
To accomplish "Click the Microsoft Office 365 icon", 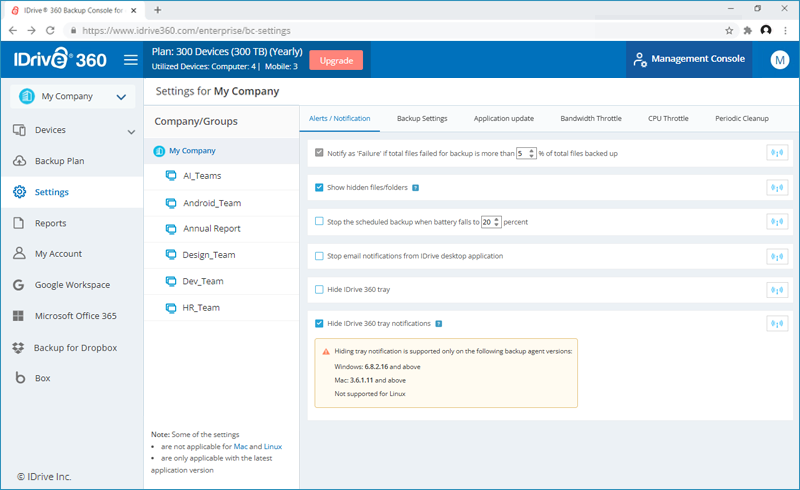I will tap(19, 316).
